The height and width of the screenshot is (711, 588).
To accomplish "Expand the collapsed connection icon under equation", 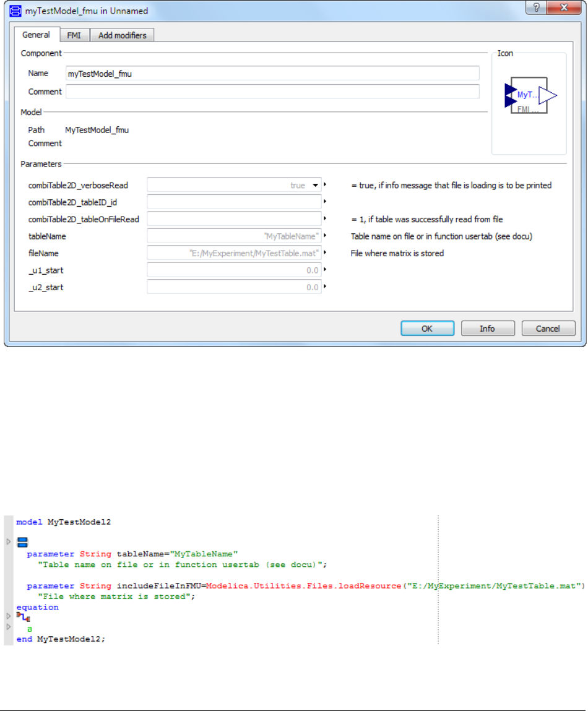I will [23, 617].
